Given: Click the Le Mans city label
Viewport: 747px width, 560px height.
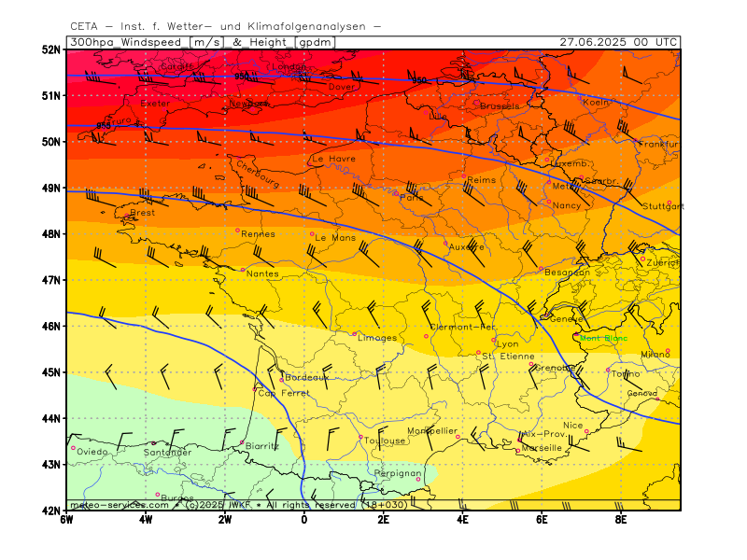Looking at the screenshot, I should (x=335, y=238).
